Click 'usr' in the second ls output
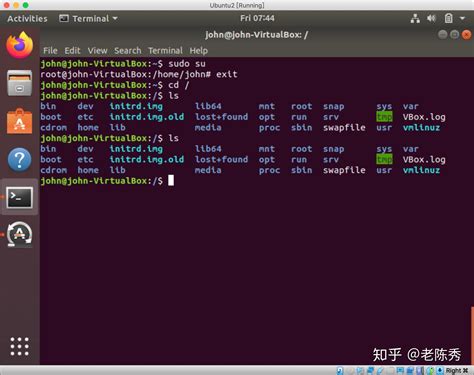The width and height of the screenshot is (474, 375). (384, 170)
